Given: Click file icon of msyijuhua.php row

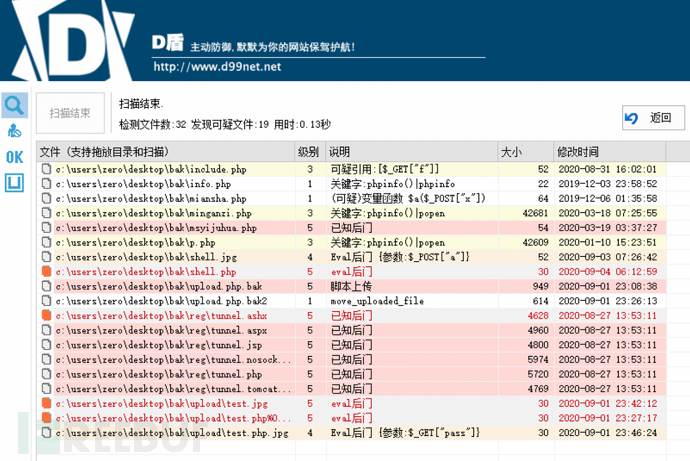Looking at the screenshot, I should pyautogui.click(x=46, y=227).
